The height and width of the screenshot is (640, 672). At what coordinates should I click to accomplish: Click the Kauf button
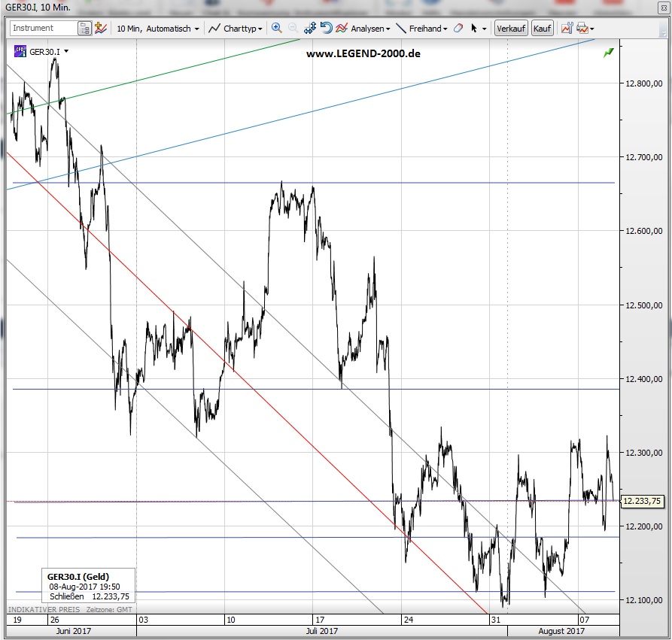542,29
